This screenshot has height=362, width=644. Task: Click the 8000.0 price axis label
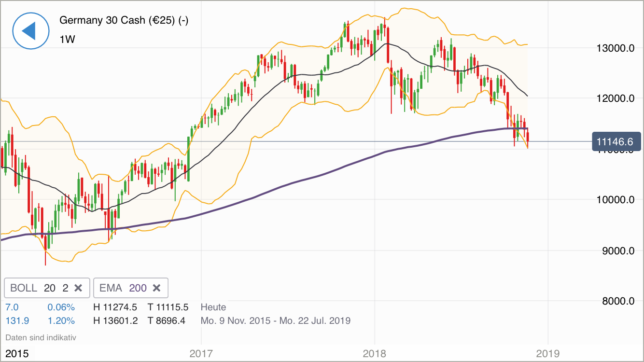[615, 301]
